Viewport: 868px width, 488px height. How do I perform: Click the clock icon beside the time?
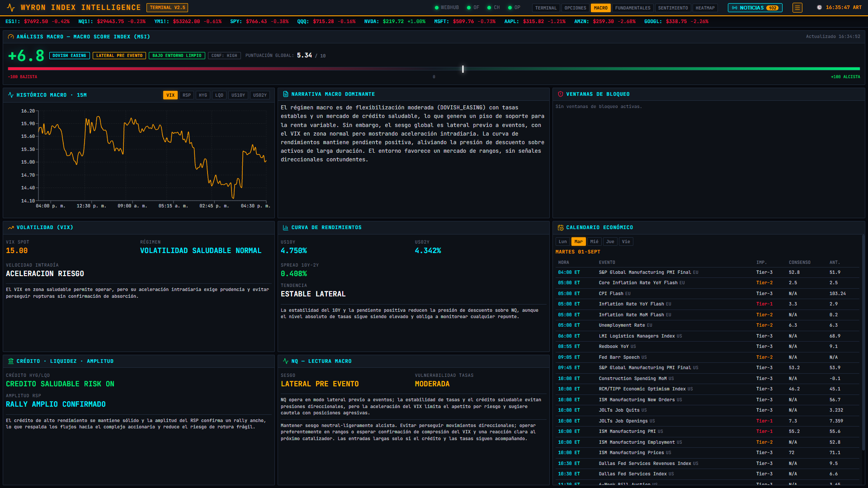point(820,8)
